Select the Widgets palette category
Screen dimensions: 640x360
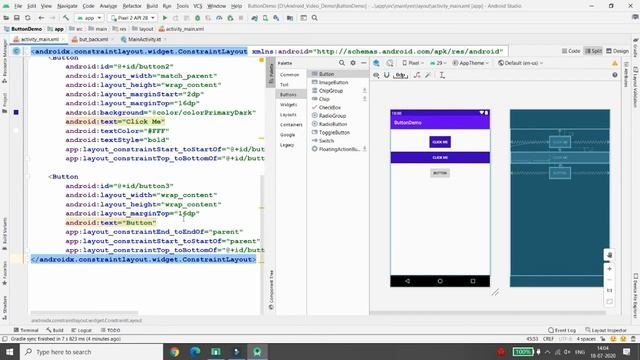(288, 105)
